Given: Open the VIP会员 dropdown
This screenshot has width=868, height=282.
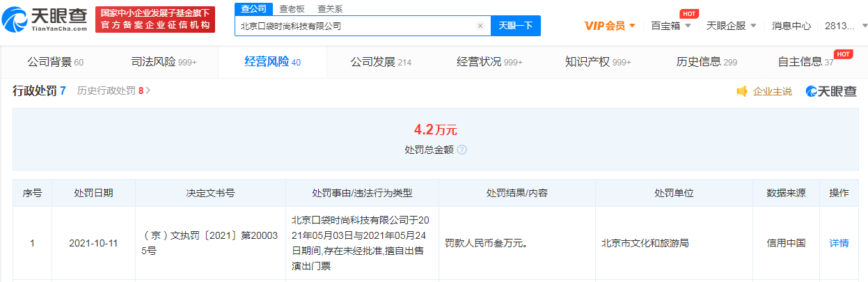Looking at the screenshot, I should pos(610,26).
